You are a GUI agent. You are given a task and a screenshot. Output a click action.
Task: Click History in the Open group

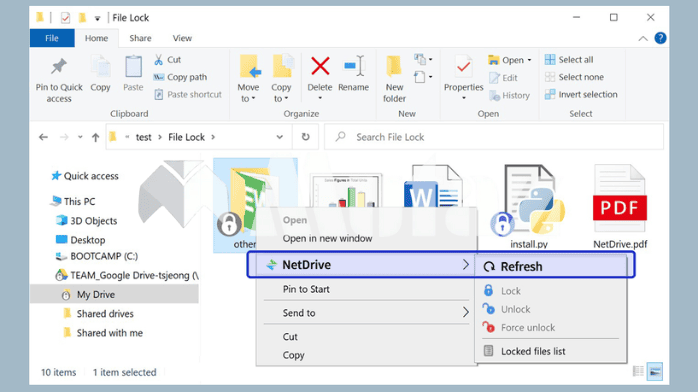click(x=509, y=95)
